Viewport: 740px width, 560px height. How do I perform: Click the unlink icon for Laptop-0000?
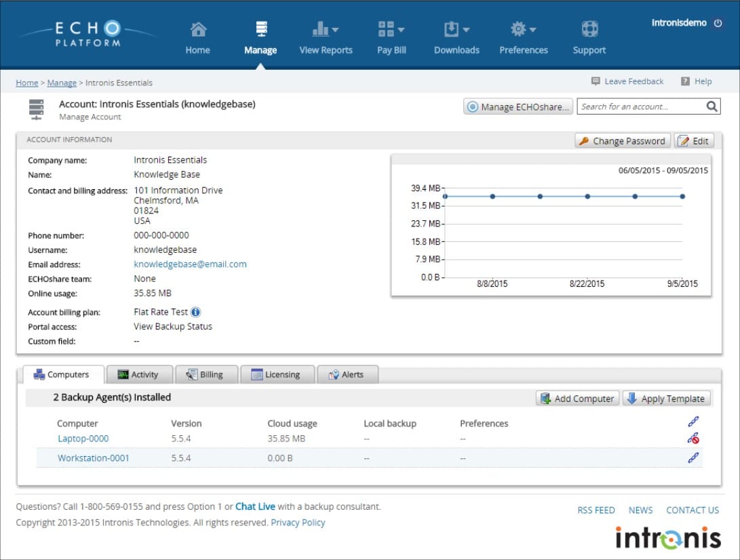[693, 438]
